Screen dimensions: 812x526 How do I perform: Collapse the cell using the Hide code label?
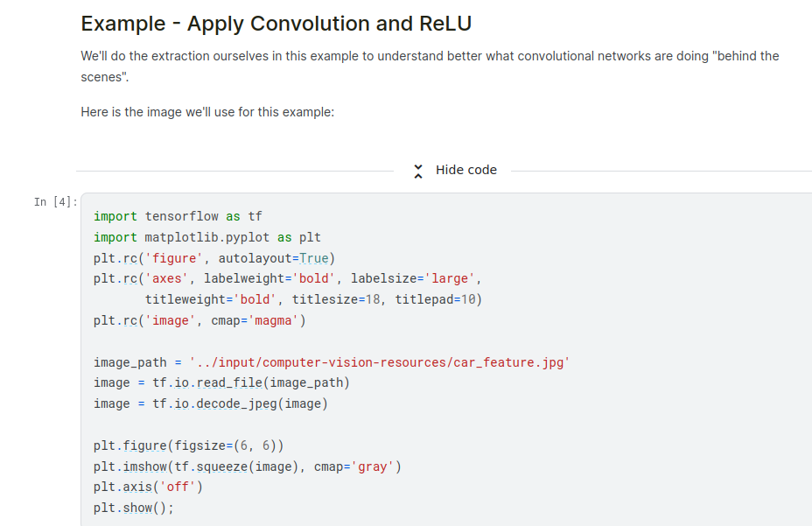(465, 171)
